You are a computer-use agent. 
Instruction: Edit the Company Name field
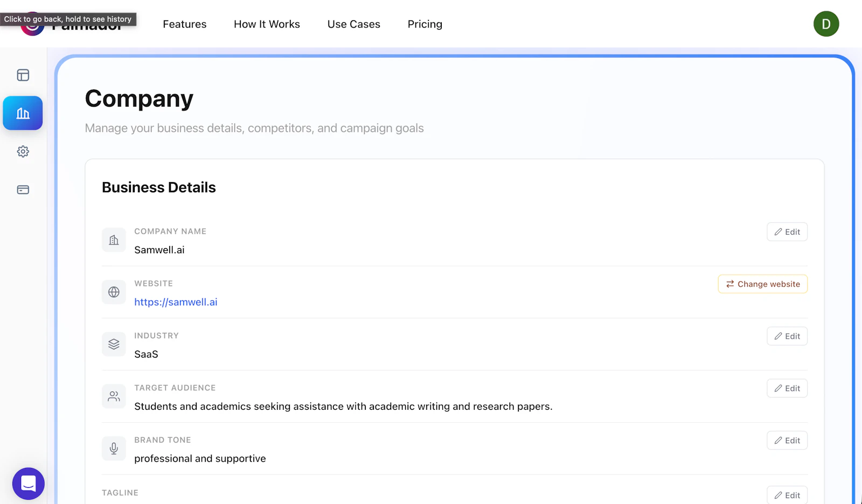(x=787, y=232)
